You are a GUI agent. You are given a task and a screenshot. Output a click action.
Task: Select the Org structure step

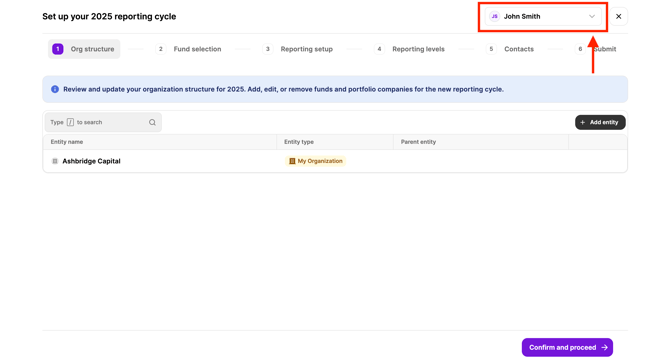[x=84, y=49]
